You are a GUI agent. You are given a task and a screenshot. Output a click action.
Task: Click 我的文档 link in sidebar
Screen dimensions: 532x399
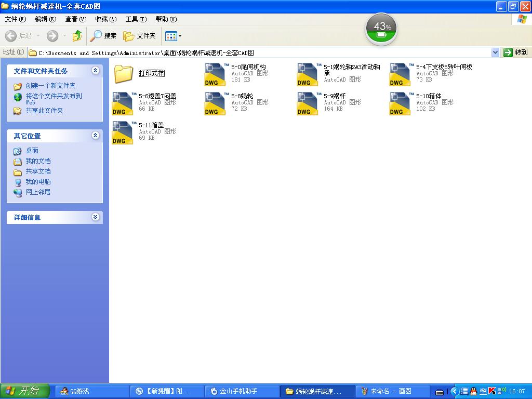[38, 161]
